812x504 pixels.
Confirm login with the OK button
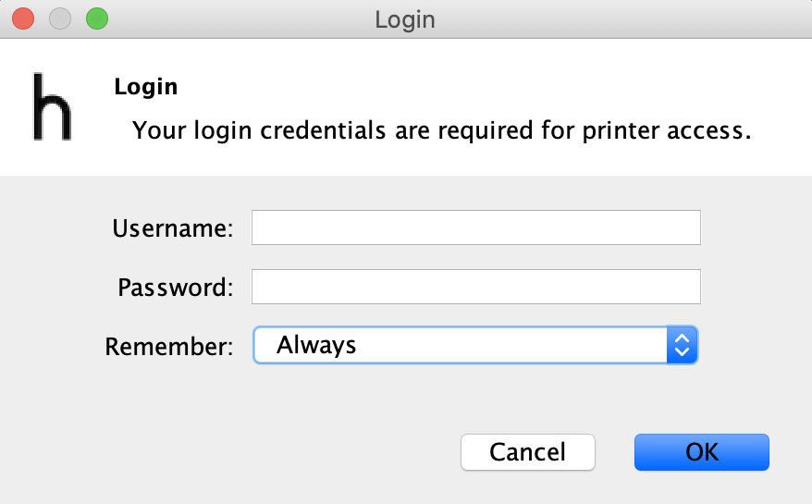pyautogui.click(x=702, y=452)
